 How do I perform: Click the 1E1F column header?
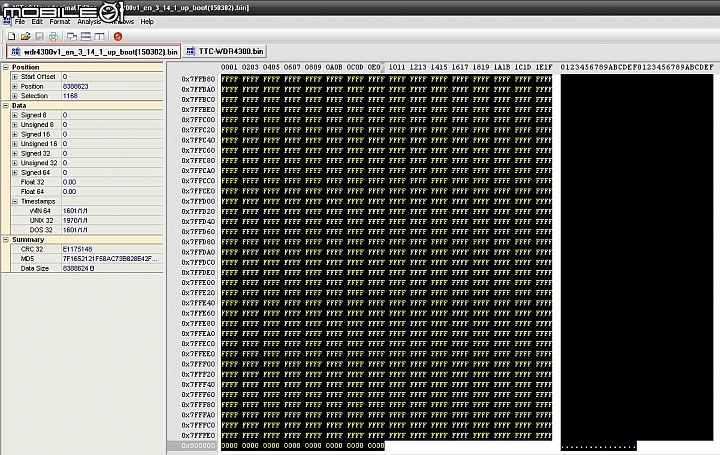click(544, 67)
